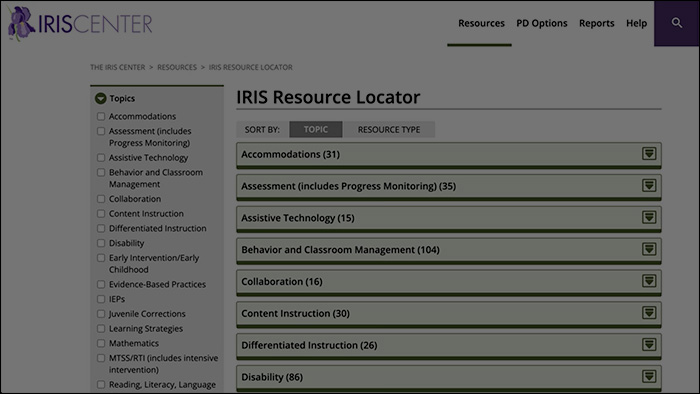Expand Differentiated Instruction (26) arrow icon

tap(649, 344)
